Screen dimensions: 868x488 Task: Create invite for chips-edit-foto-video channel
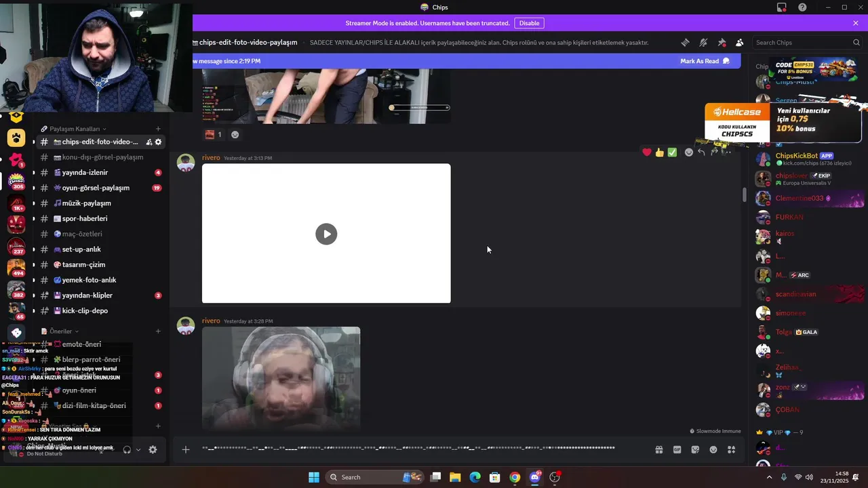(x=149, y=142)
